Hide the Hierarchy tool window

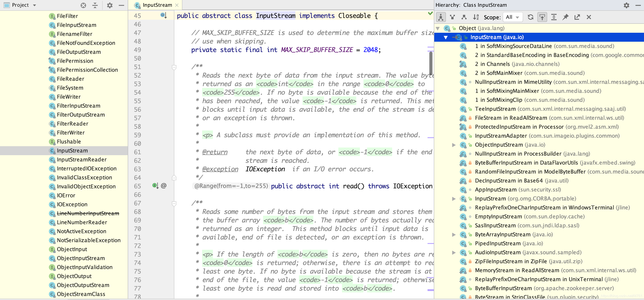coord(638,5)
